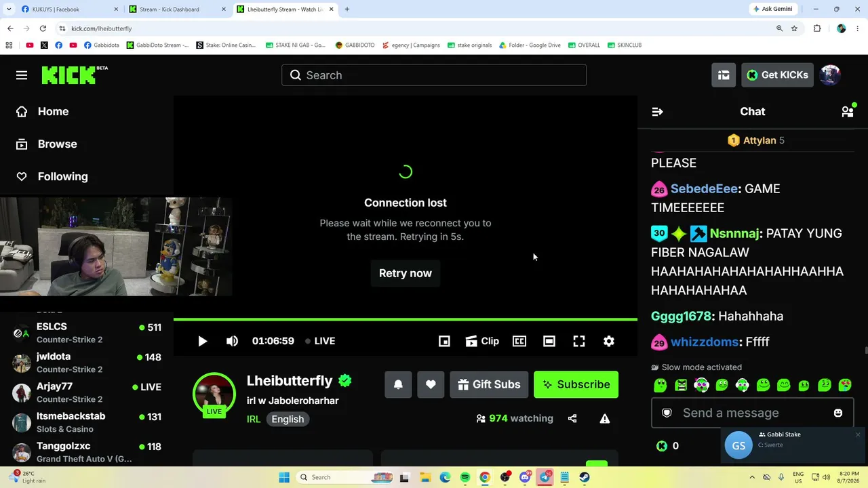This screenshot has height=488, width=868.
Task: Switch to the Stream - Kick Dashboard tab
Action: pos(178,9)
